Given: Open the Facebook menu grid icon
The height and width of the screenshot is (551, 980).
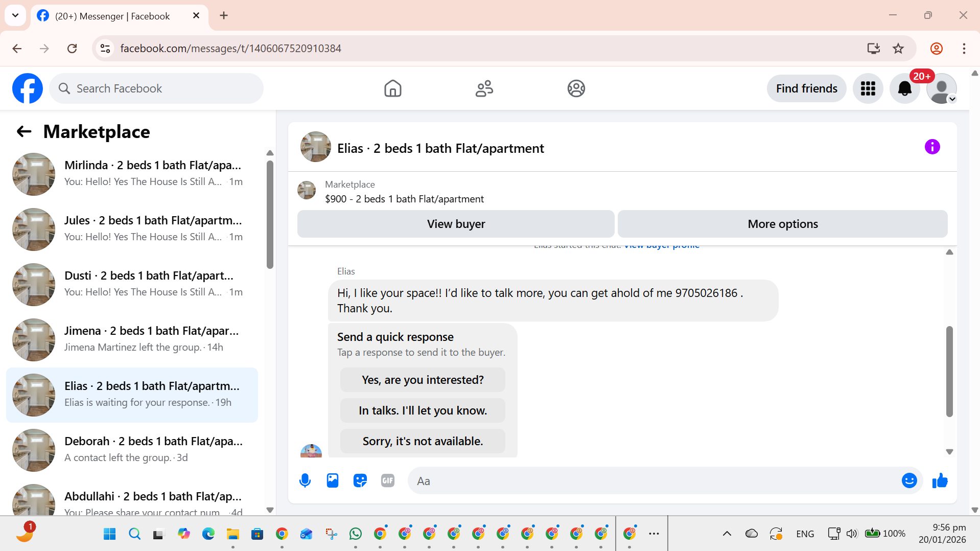Looking at the screenshot, I should pyautogui.click(x=868, y=88).
